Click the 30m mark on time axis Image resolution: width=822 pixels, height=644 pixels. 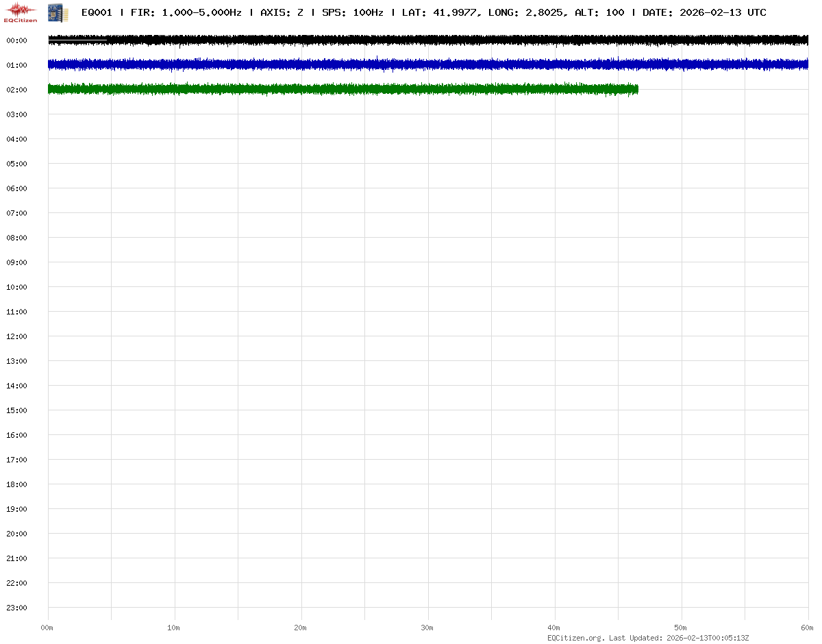427,628
